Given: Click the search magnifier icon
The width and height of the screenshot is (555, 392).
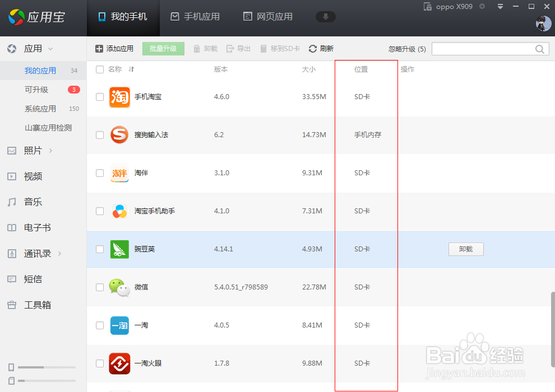Looking at the screenshot, I should (540, 49).
